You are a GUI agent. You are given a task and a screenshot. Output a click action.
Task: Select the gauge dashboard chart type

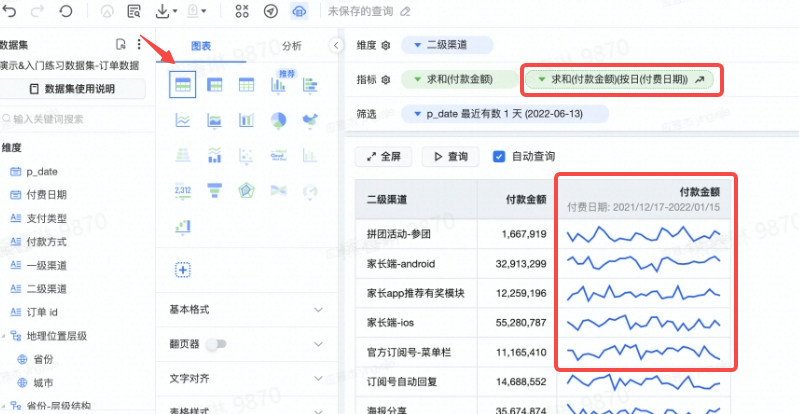coord(310,191)
